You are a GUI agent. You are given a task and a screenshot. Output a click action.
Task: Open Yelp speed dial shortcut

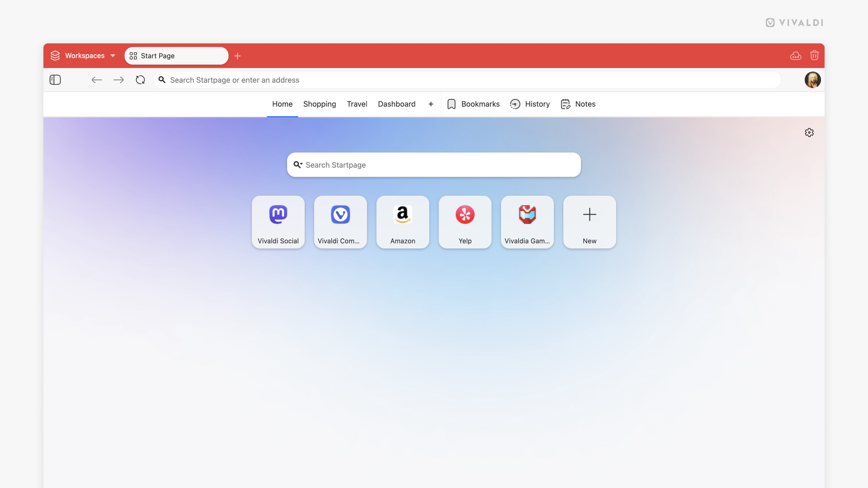(465, 222)
